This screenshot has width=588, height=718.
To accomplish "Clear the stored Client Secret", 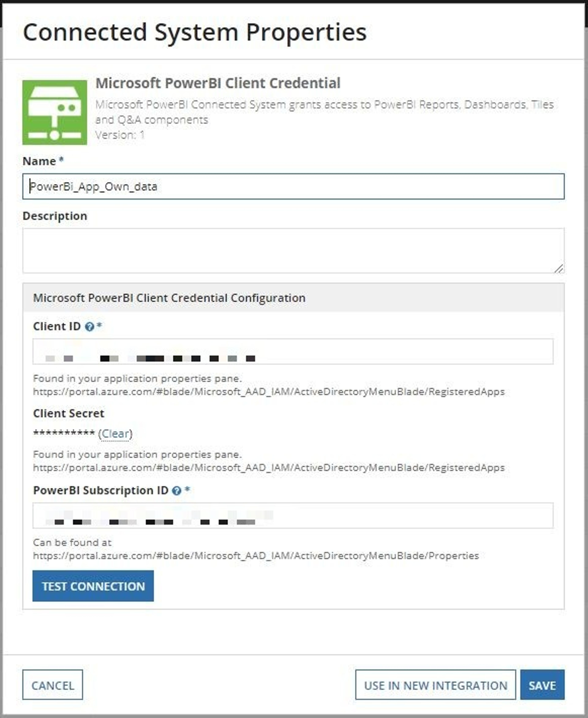I will click(x=115, y=434).
